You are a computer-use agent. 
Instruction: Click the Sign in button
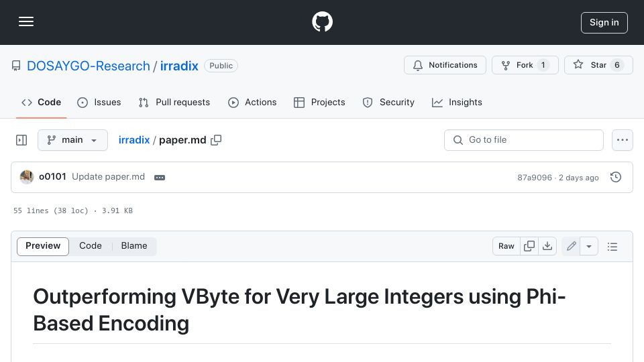point(604,23)
